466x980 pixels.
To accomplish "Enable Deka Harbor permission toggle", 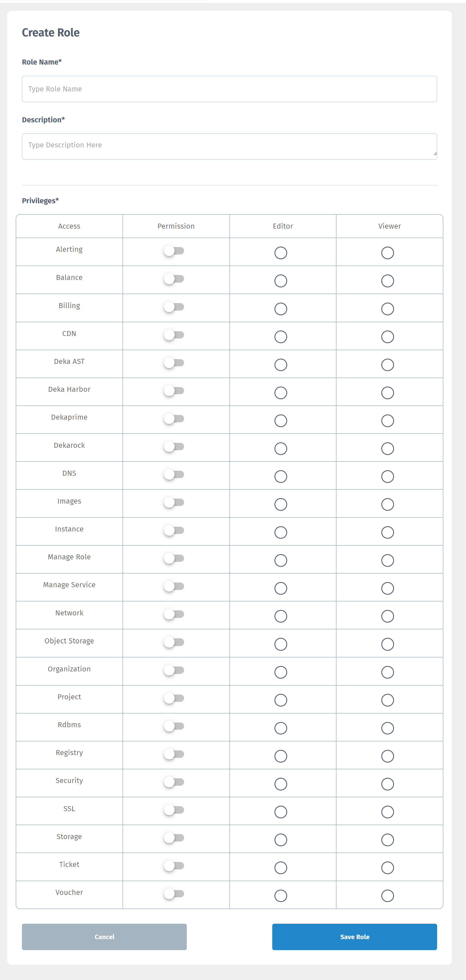I will [x=174, y=391].
